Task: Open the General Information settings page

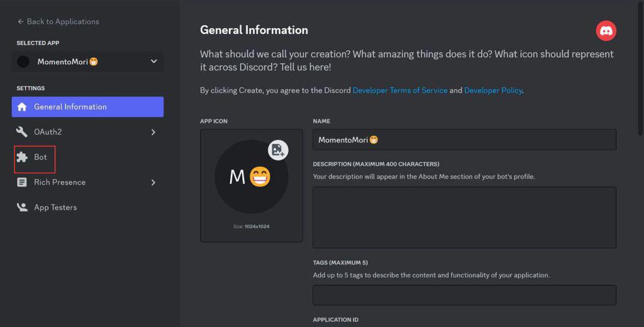Action: click(x=70, y=107)
